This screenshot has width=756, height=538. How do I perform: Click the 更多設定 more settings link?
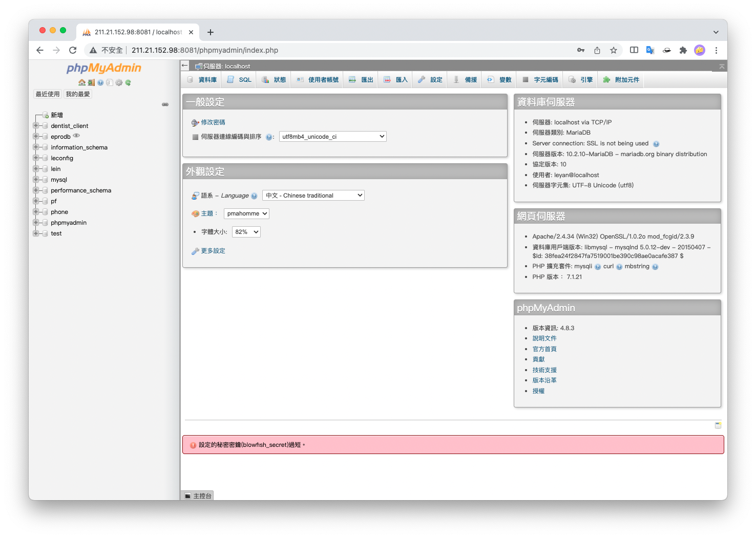(x=213, y=251)
